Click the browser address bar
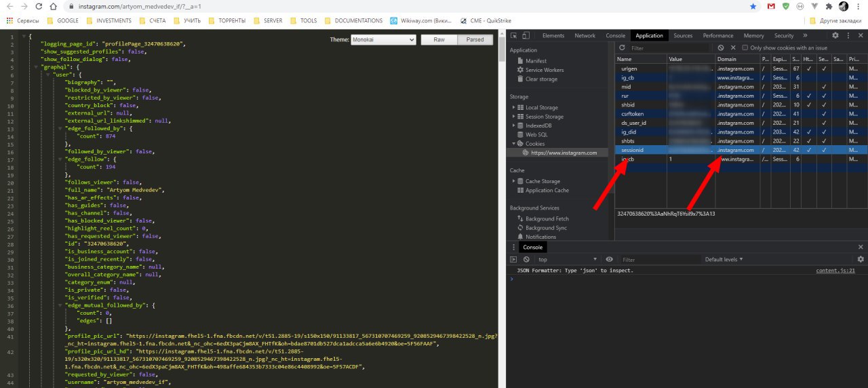Screen dimensions: 868x388 click(407, 6)
